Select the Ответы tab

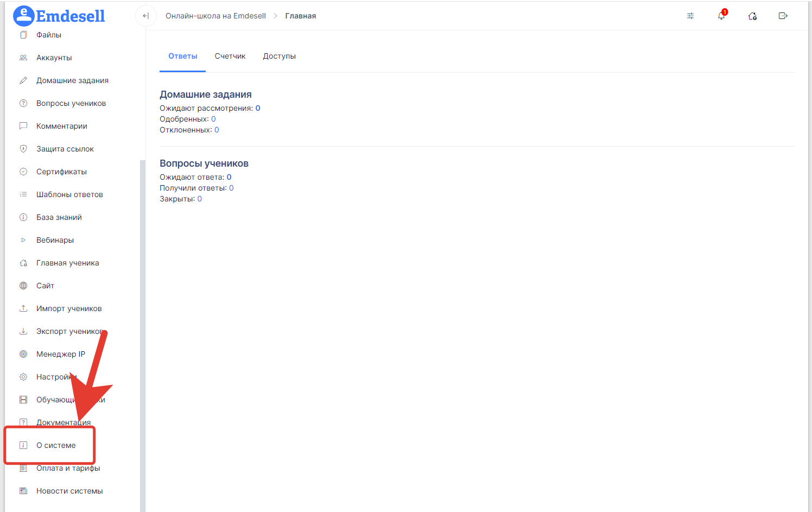coord(183,56)
